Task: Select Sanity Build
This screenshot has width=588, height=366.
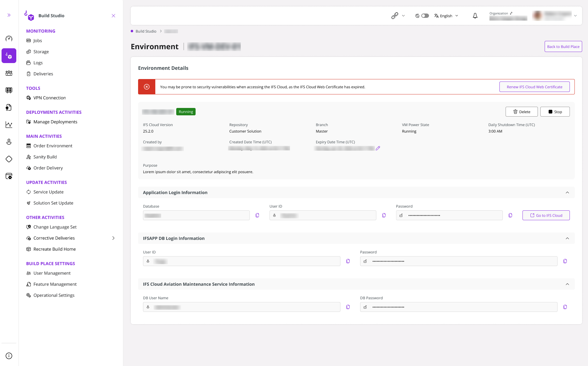Action: [x=45, y=157]
